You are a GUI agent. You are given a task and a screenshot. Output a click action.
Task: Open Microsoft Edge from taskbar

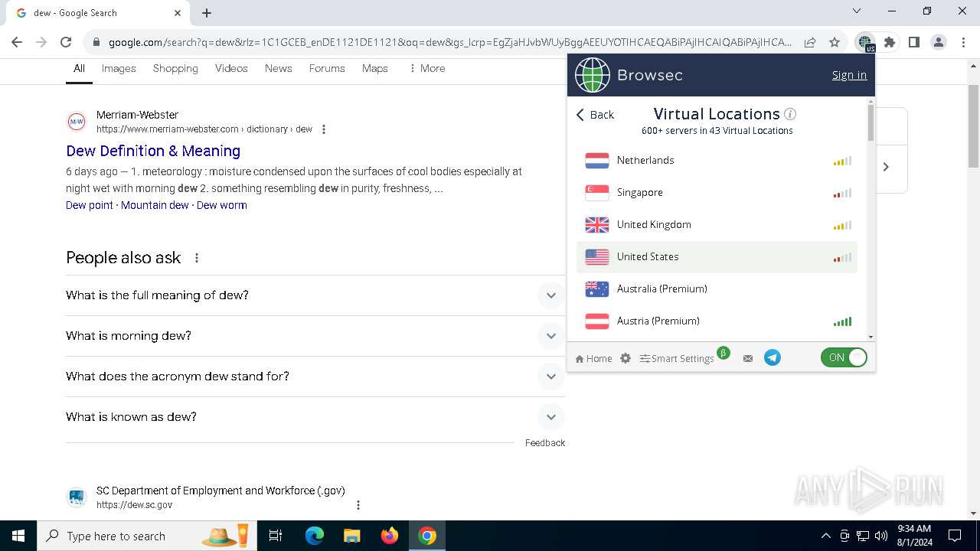[x=315, y=536]
